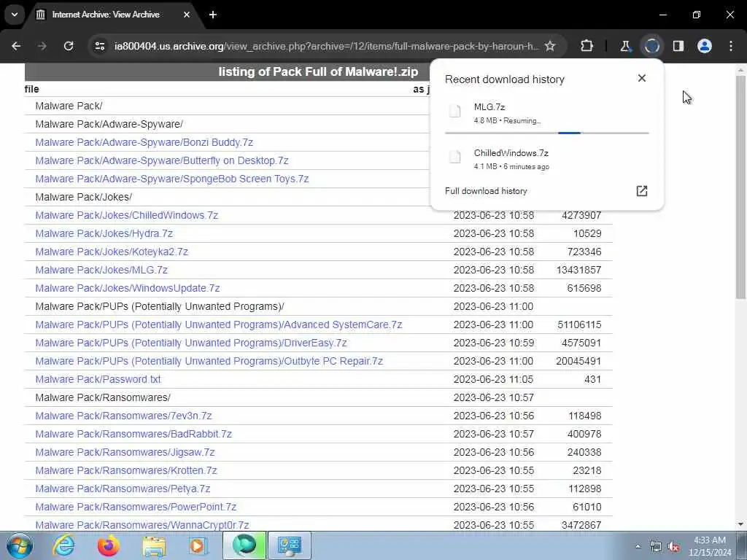Viewport: 747px width, 560px height.
Task: Open the tab search dropdown arrow
Action: tap(15, 15)
